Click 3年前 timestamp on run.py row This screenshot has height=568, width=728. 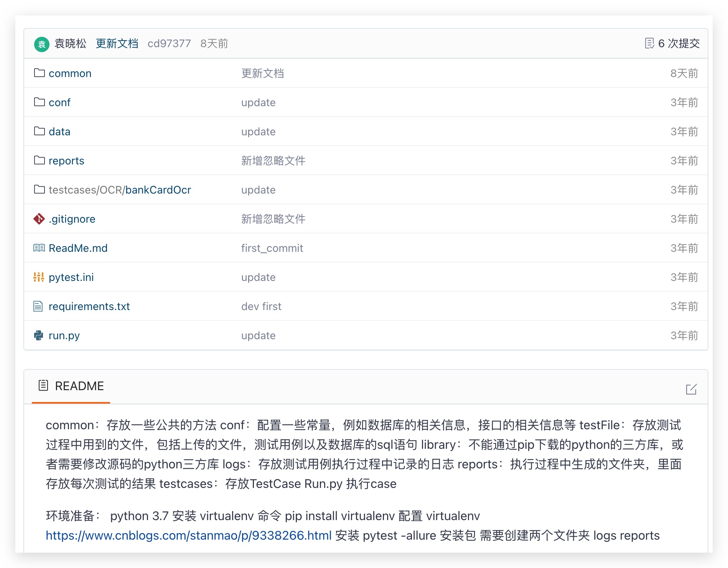(684, 335)
